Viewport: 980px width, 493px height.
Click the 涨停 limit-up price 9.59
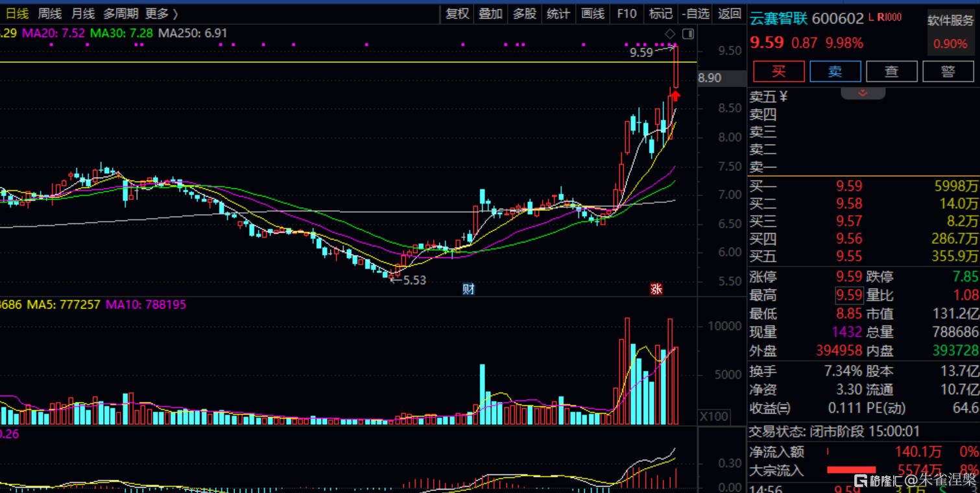[x=849, y=277]
